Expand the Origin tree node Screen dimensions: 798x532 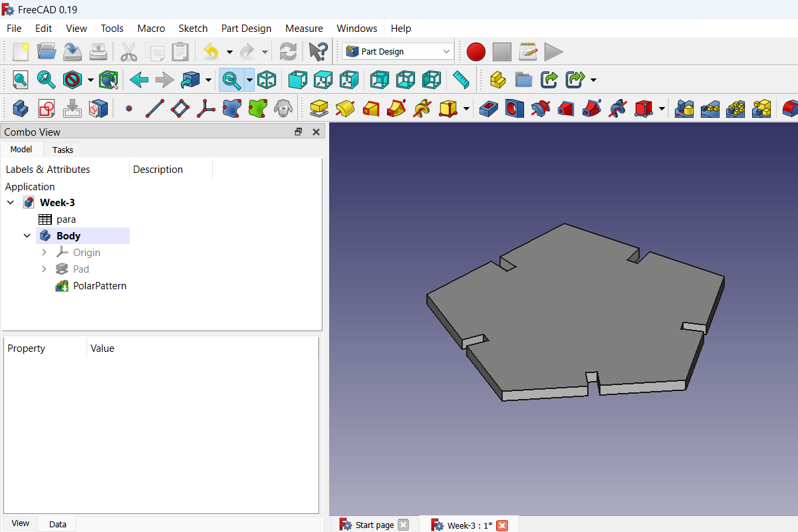coord(44,253)
